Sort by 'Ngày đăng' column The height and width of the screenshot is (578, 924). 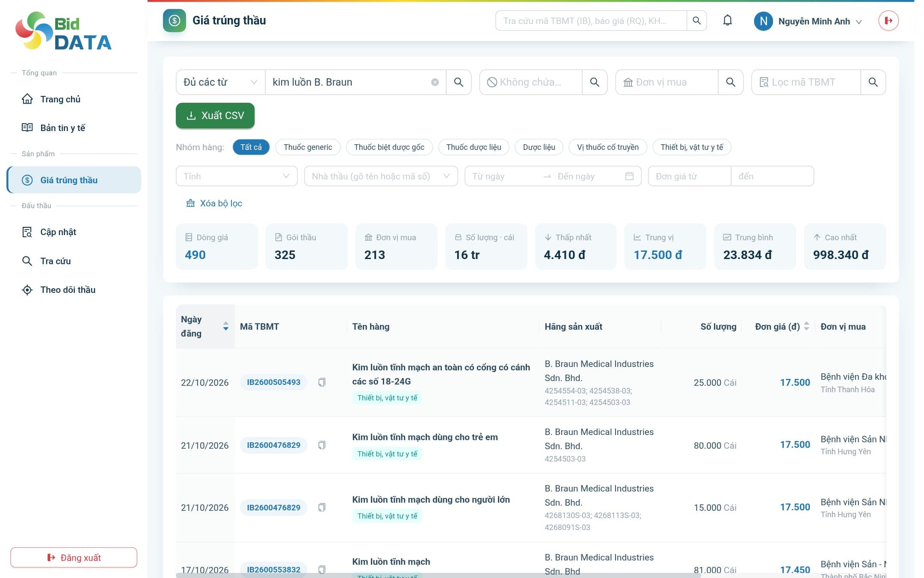click(x=205, y=326)
